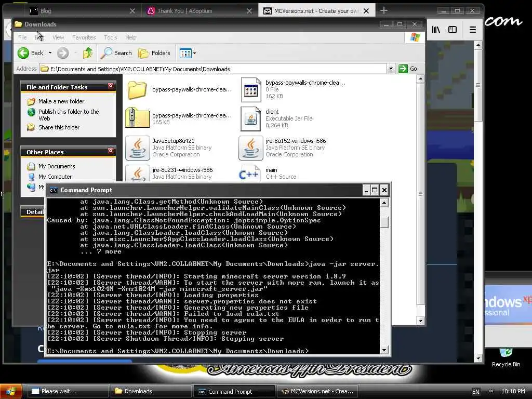Image resolution: width=532 pixels, height=399 pixels.
Task: Close the MCVersions.net tab
Action: click(366, 11)
